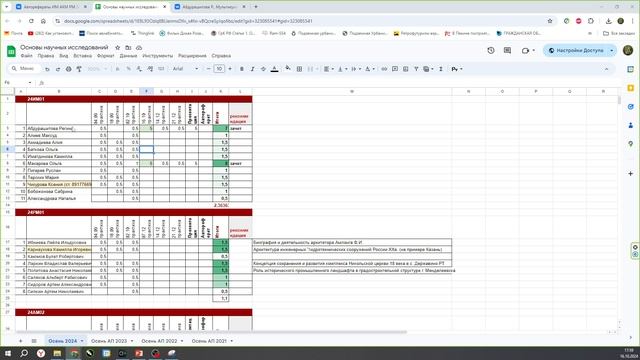
Task: Click the font size field showing 10
Action: [219, 69]
